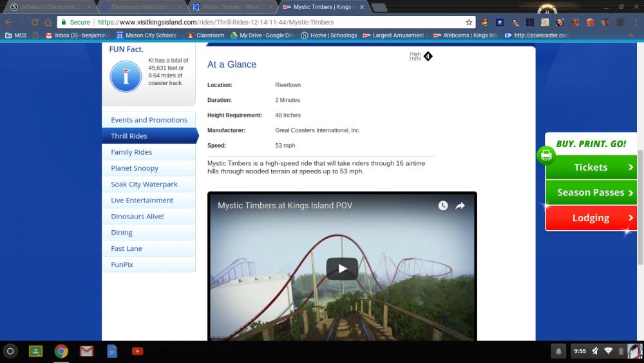The width and height of the screenshot is (644, 363).
Task: Click the secure padlock icon in address bar
Action: pos(64,22)
